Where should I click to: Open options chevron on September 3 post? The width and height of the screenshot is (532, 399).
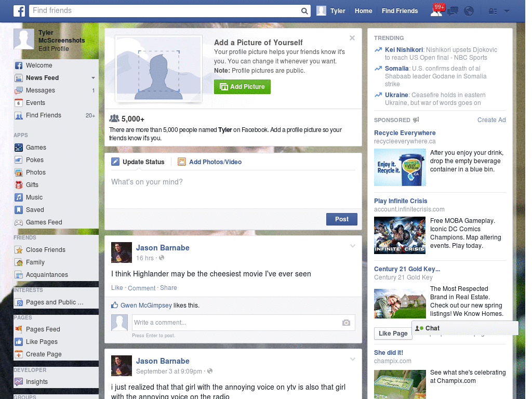pyautogui.click(x=353, y=359)
